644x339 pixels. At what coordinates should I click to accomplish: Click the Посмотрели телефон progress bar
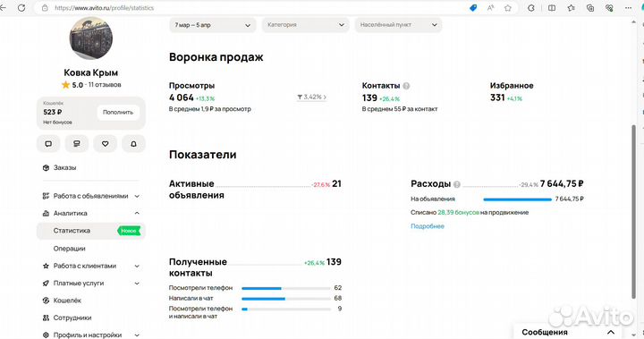point(286,288)
